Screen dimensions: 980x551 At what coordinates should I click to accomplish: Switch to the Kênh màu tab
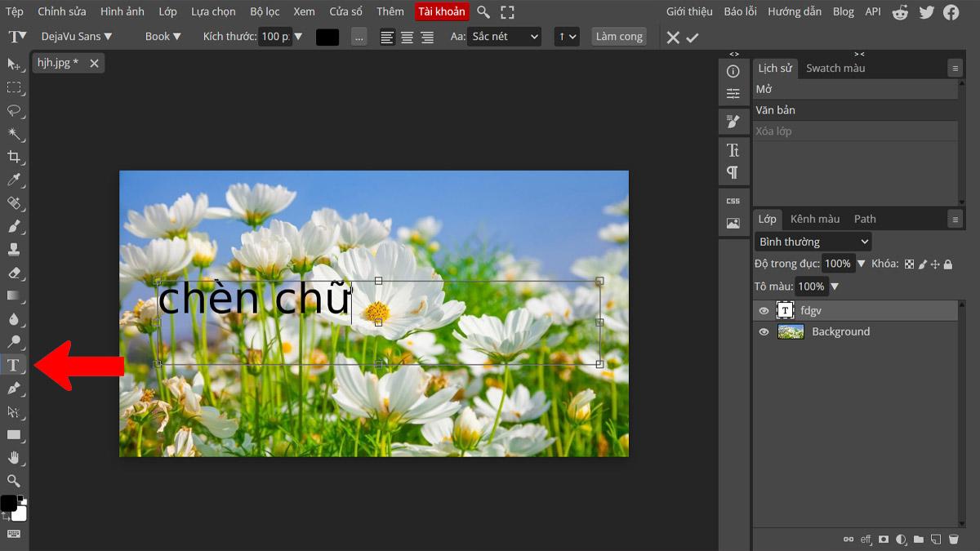pyautogui.click(x=814, y=219)
